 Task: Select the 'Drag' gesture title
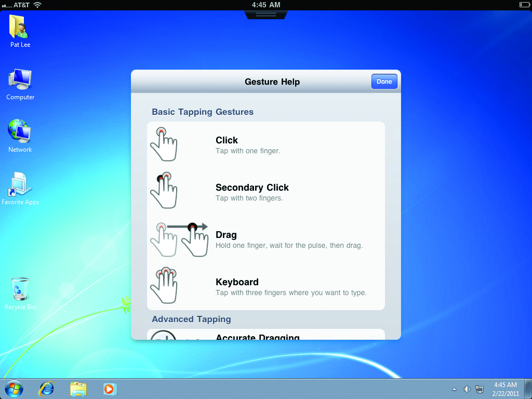pyautogui.click(x=226, y=235)
